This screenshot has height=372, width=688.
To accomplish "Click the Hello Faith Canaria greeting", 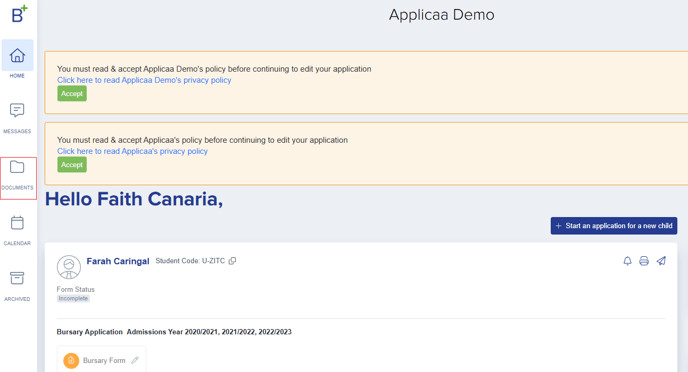I will coord(134,199).
